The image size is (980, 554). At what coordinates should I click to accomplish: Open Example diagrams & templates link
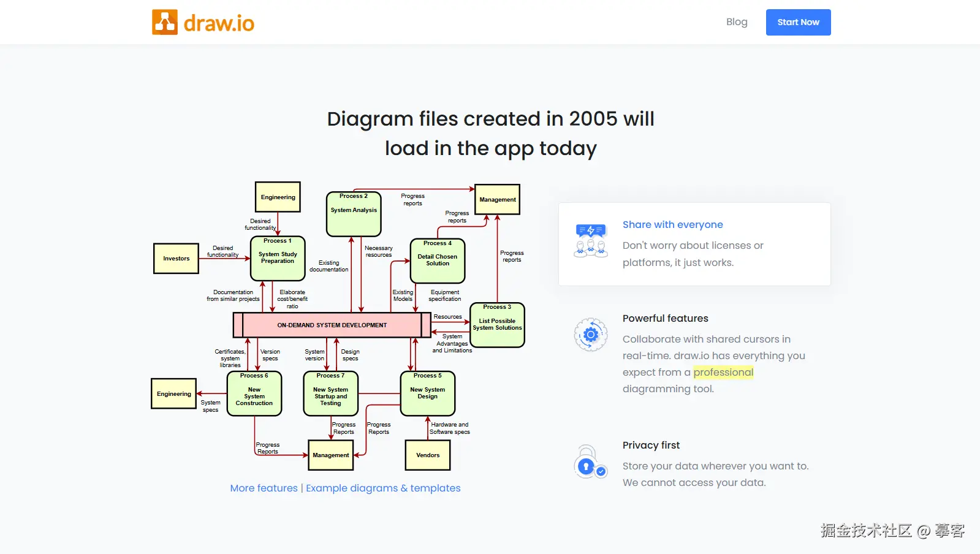[383, 488]
